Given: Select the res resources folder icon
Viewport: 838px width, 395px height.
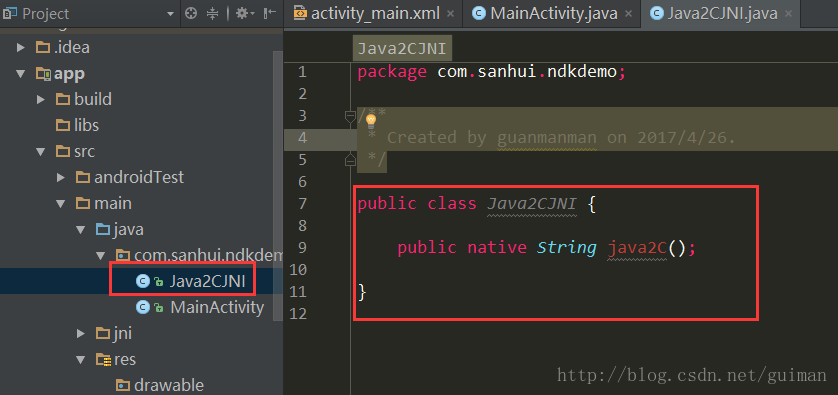Looking at the screenshot, I should pyautogui.click(x=103, y=360).
